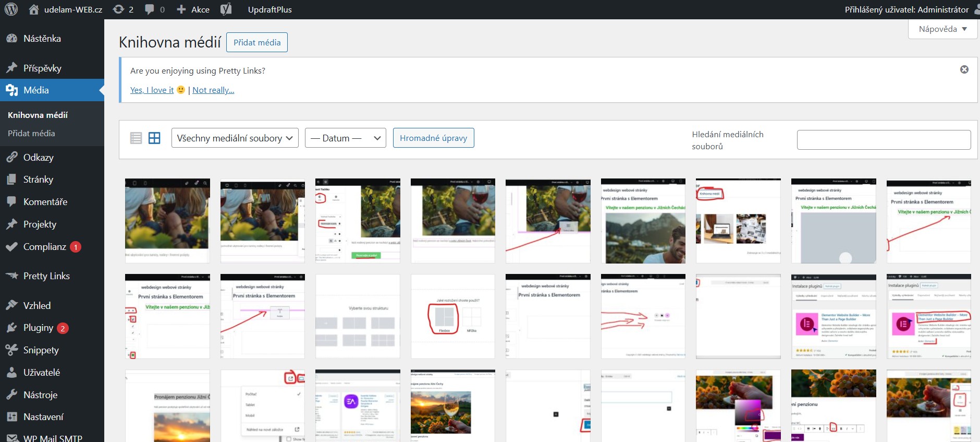This screenshot has height=442, width=980.
Task: Open Complianz in the sidebar
Action: click(44, 247)
